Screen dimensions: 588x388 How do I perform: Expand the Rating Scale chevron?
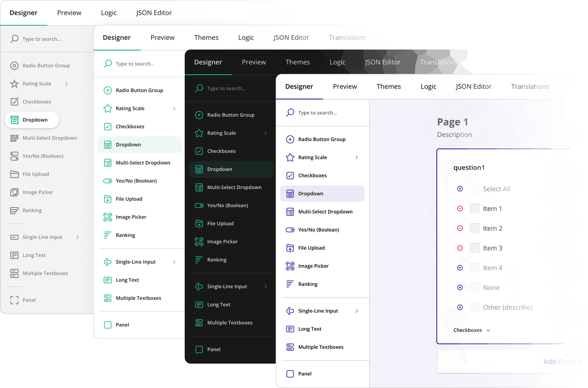pos(356,157)
